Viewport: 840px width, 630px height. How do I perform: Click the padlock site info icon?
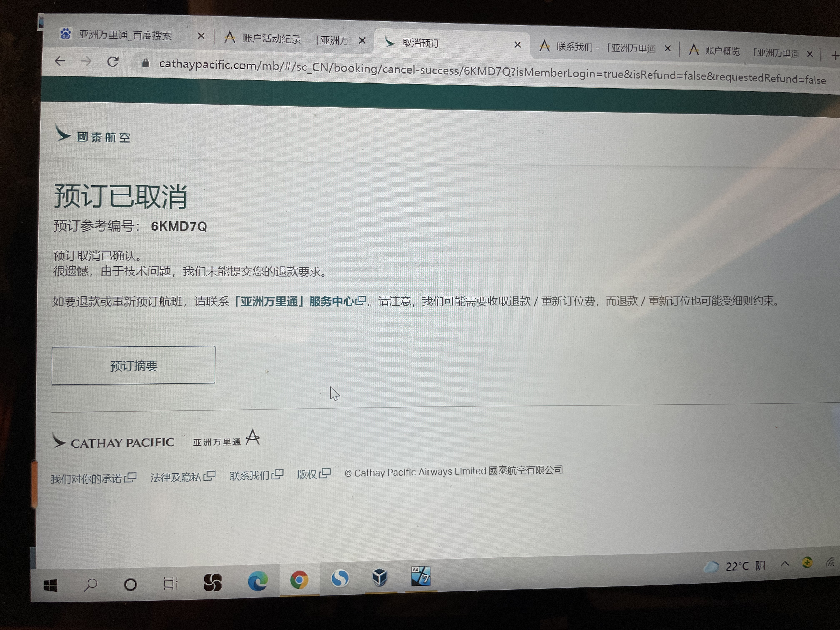tap(145, 63)
